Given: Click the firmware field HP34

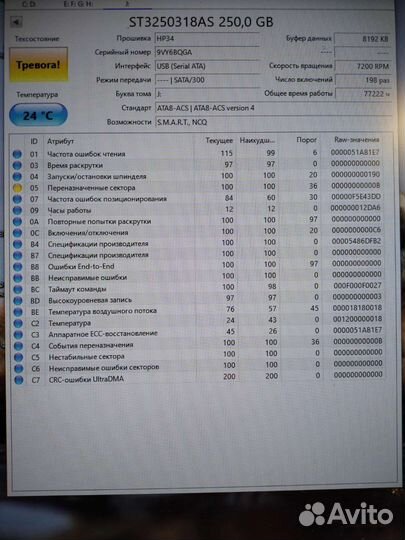Looking at the screenshot, I should point(207,39).
